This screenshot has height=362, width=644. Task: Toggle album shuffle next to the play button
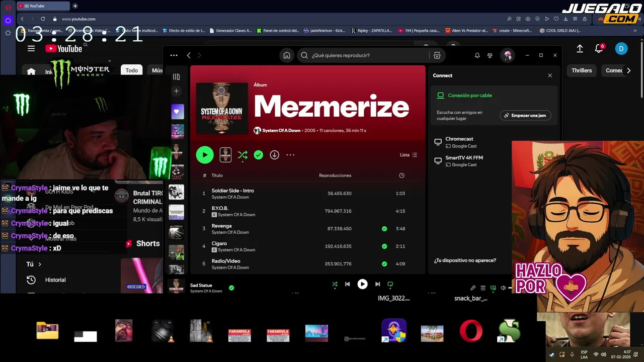pyautogui.click(x=243, y=155)
